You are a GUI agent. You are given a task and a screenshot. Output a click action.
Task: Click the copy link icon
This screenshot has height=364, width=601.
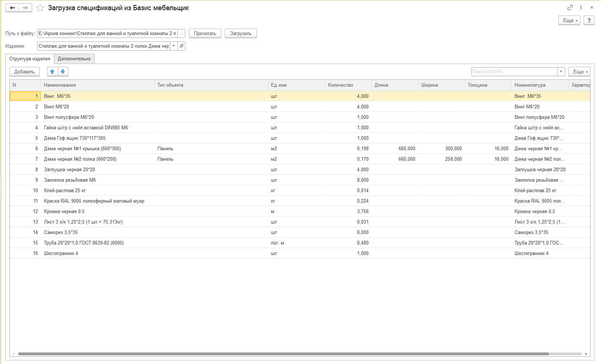pyautogui.click(x=570, y=7)
